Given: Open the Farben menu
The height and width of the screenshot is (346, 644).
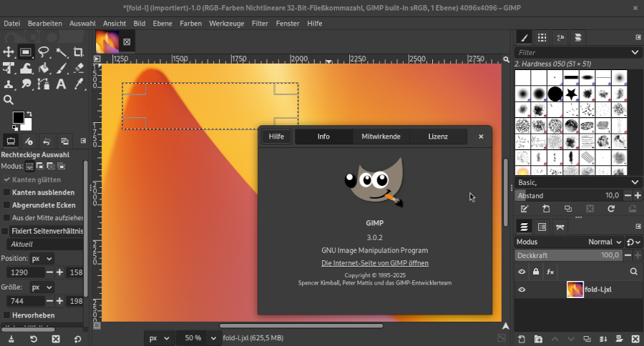Looking at the screenshot, I should [190, 24].
